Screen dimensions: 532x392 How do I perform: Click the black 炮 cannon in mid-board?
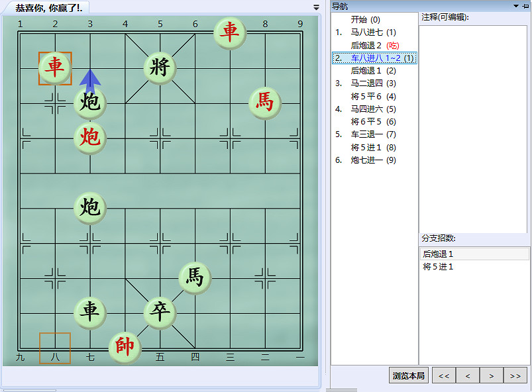(89, 207)
